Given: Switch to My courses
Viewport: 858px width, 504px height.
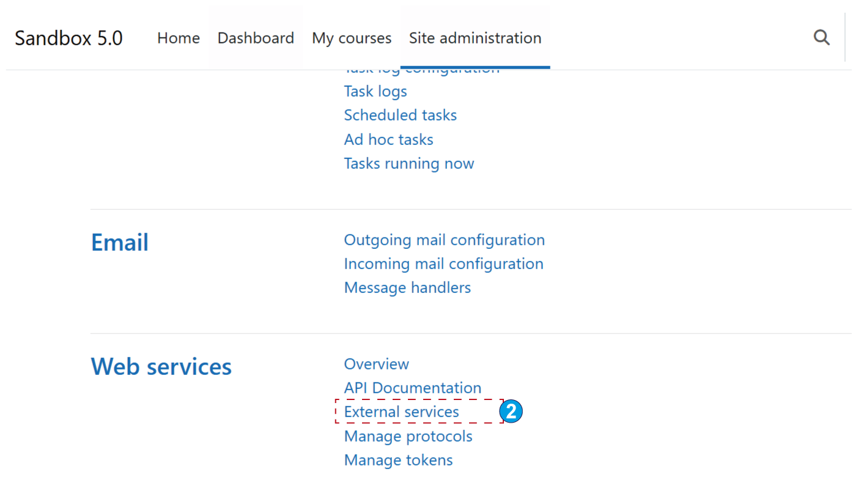Looking at the screenshot, I should pyautogui.click(x=351, y=38).
